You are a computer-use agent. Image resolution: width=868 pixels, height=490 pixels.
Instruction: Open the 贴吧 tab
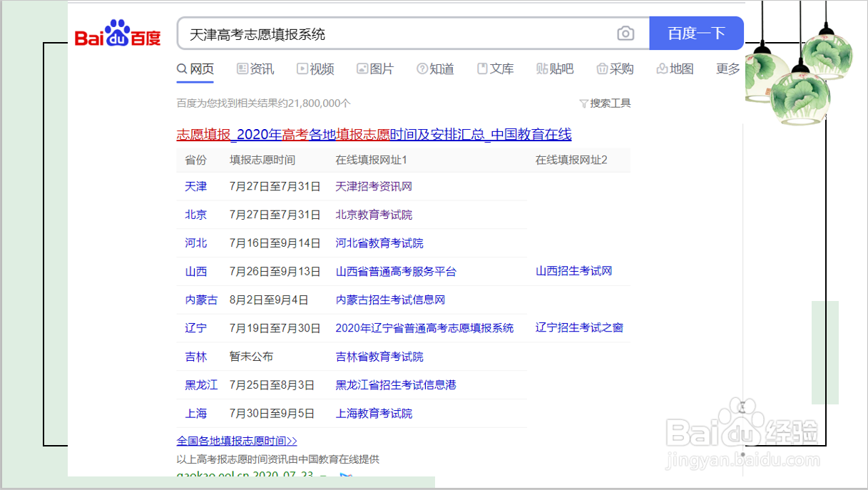coord(555,69)
